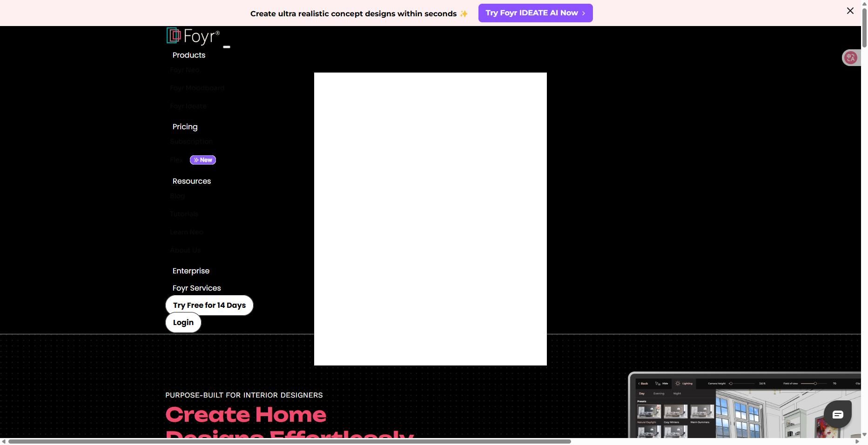Expand the Pricing menu

click(x=185, y=126)
